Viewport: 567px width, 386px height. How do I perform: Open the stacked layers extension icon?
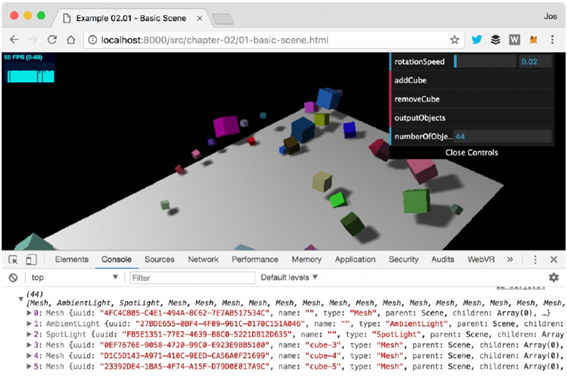[495, 39]
